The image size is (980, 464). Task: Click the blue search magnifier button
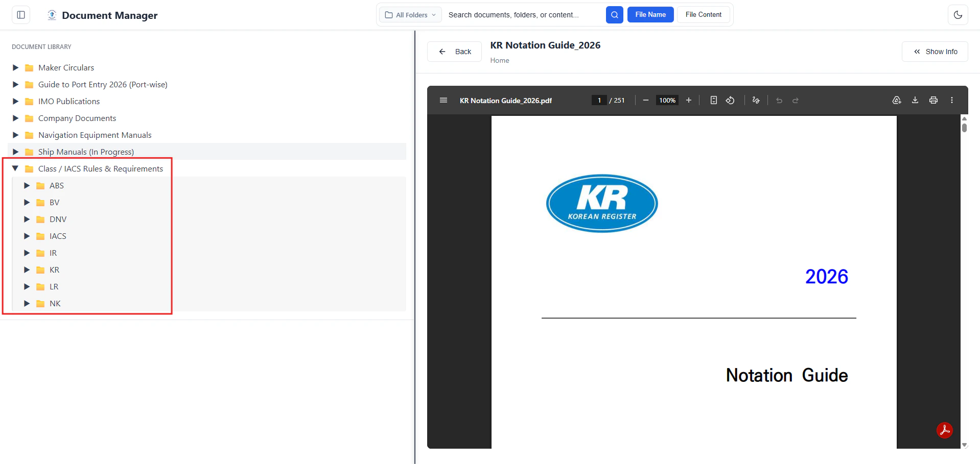(x=614, y=15)
